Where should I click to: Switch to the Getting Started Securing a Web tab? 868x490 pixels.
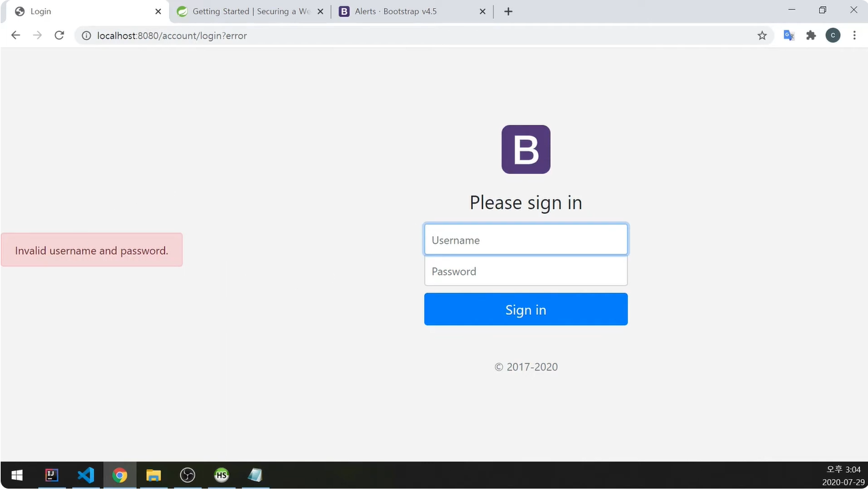pyautogui.click(x=250, y=12)
